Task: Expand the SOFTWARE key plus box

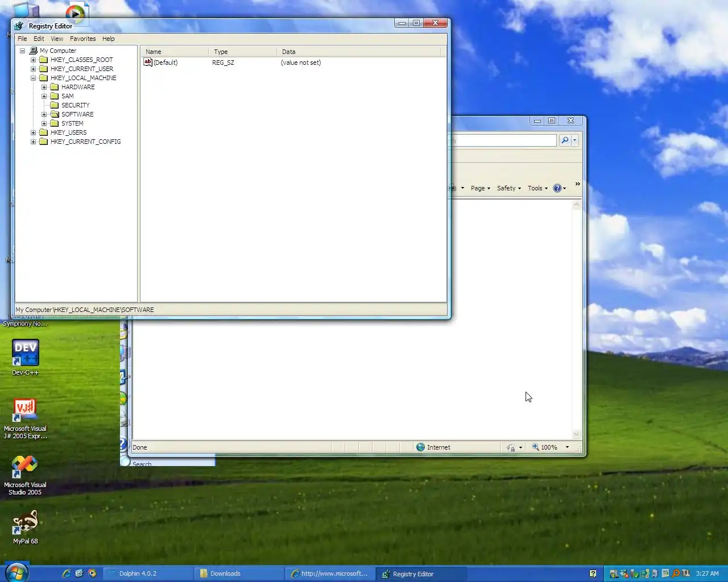Action: (44, 114)
